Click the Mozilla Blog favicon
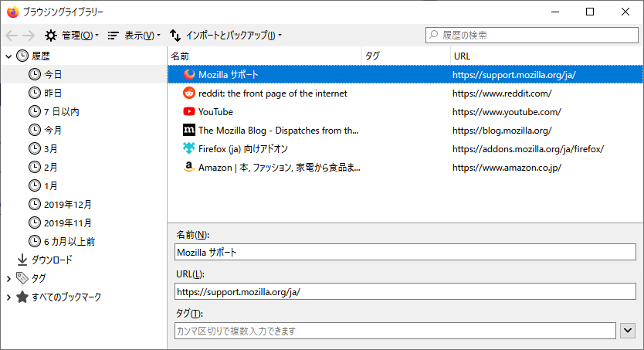Viewport: 644px width, 350px height. pyautogui.click(x=189, y=130)
